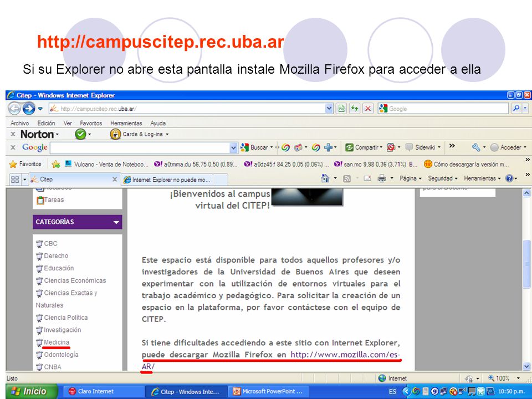
Task: Open Vulcano - Venta de Noteboo... favorite
Action: tap(106, 164)
